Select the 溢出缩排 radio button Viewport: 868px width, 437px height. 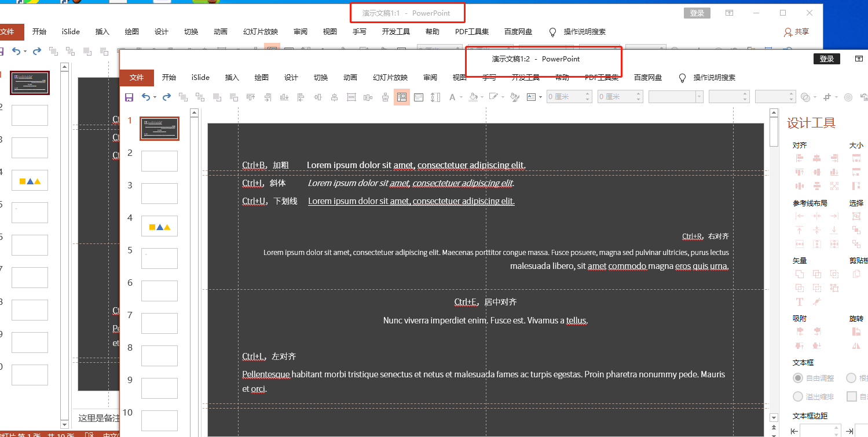[798, 396]
